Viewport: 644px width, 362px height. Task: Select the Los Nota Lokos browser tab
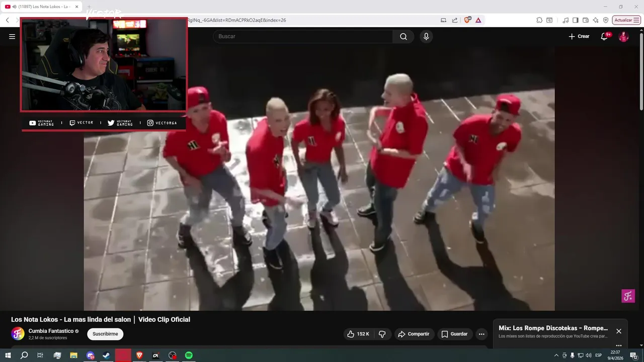pyautogui.click(x=42, y=7)
